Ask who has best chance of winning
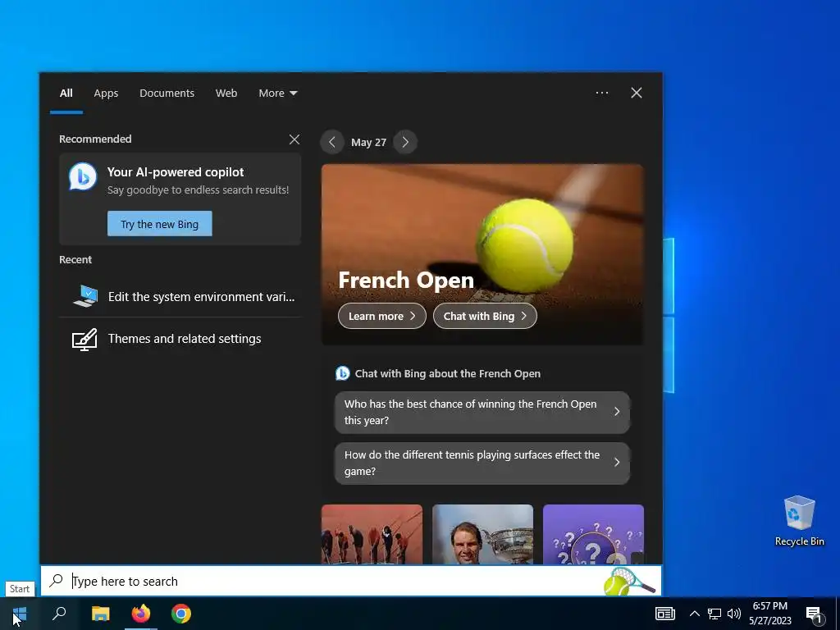This screenshot has width=840, height=630. [482, 412]
